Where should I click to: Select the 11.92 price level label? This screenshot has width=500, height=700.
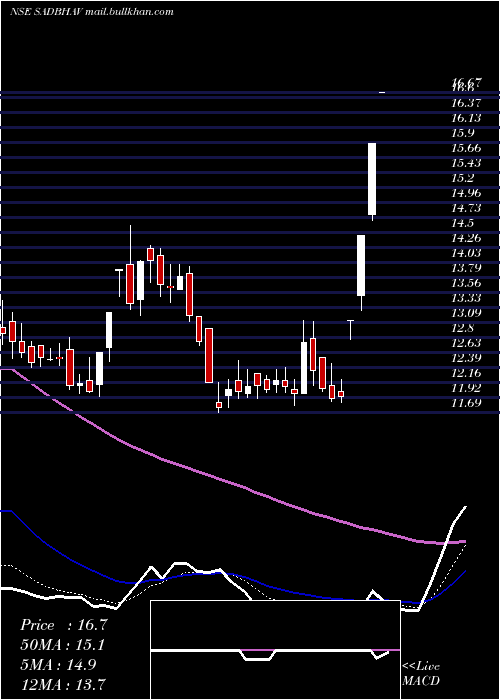(467, 388)
